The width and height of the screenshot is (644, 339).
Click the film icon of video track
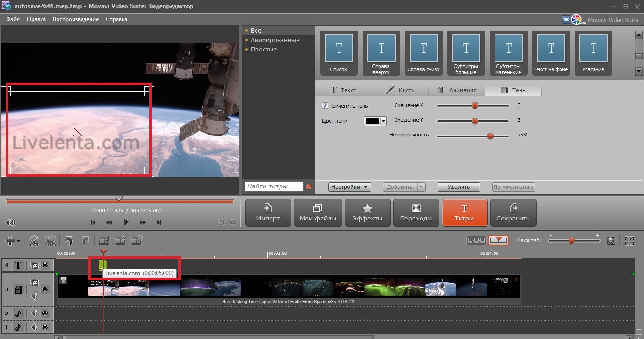(18, 289)
